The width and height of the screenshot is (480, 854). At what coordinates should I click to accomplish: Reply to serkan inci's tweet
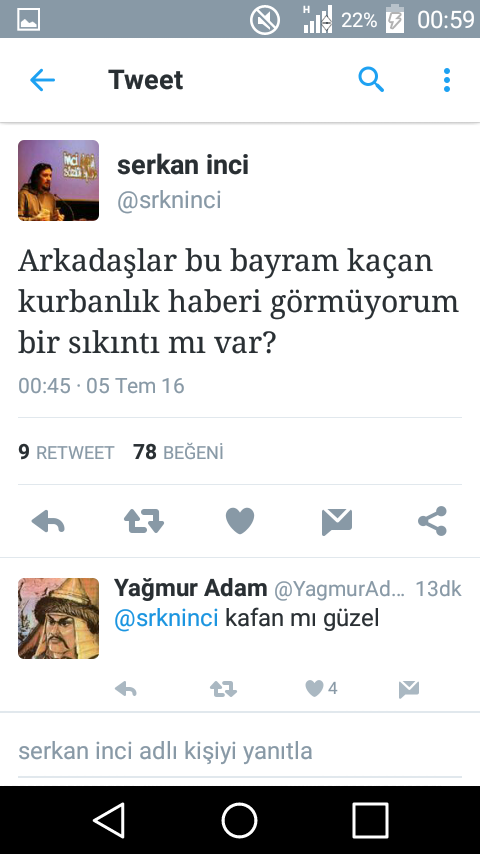click(48, 521)
